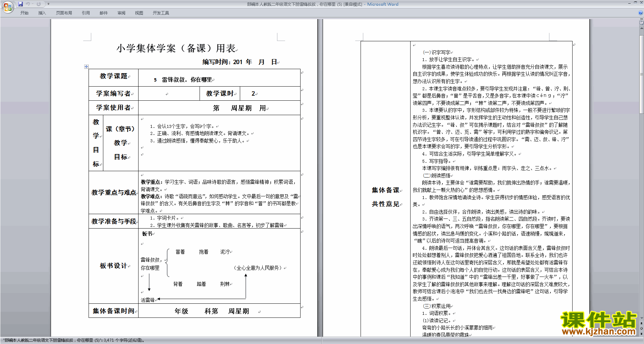Open the Undo history dropdown arrow
Viewport: 644px width, 344px height.
pos(33,4)
